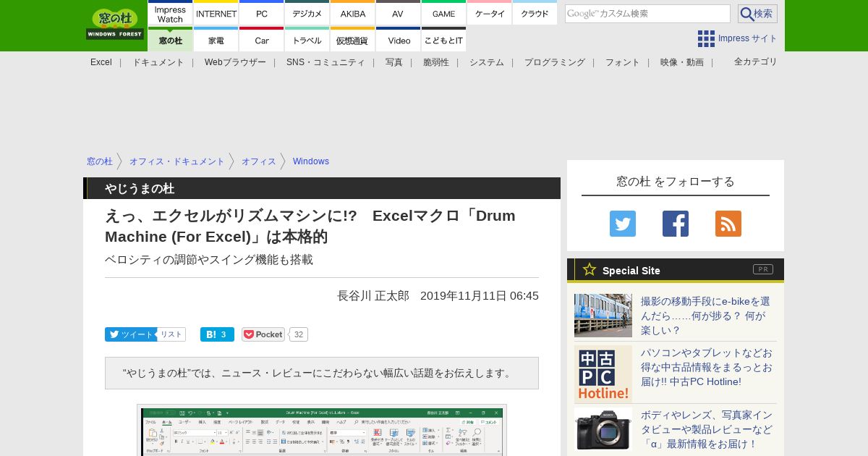Open the Twitter リスト button
This screenshot has width=868, height=456.
click(171, 334)
